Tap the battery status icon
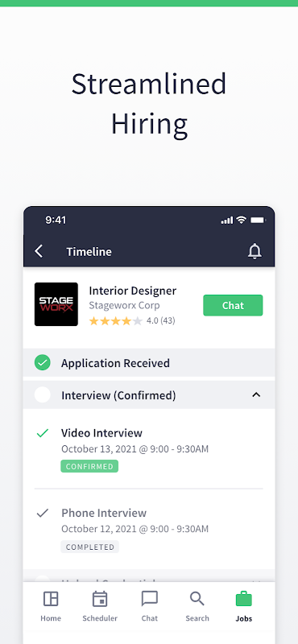The image size is (298, 644). [x=258, y=220]
